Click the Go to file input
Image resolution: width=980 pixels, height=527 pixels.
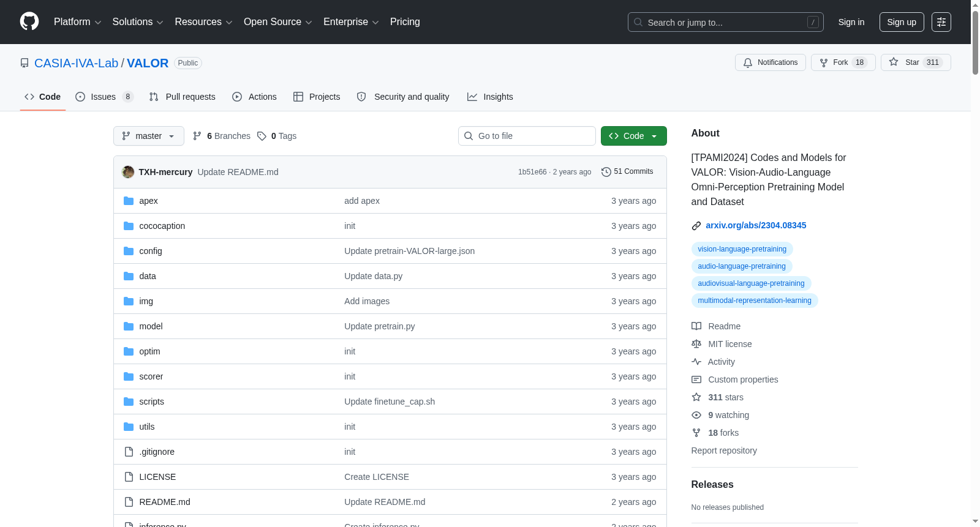[x=527, y=136]
